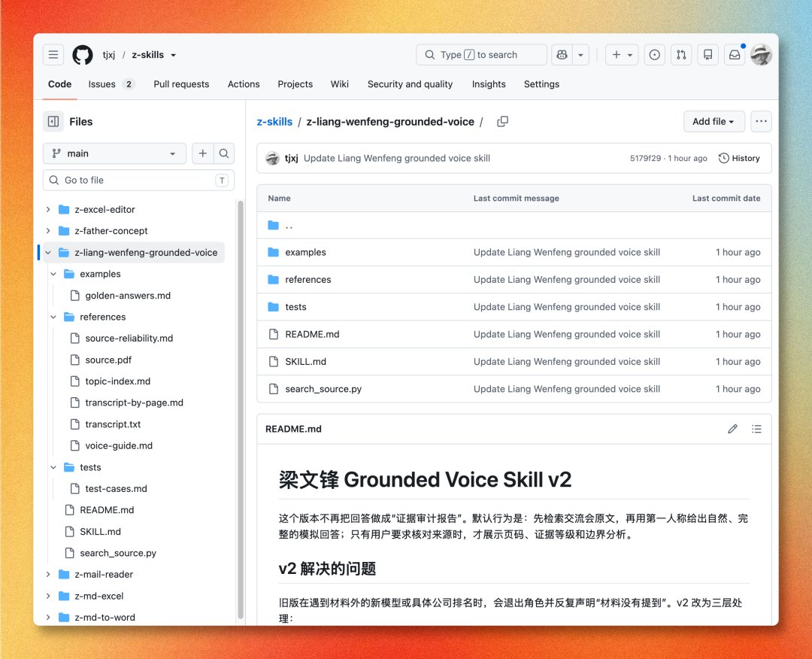Collapse the tests folder chevron in tree

click(53, 467)
